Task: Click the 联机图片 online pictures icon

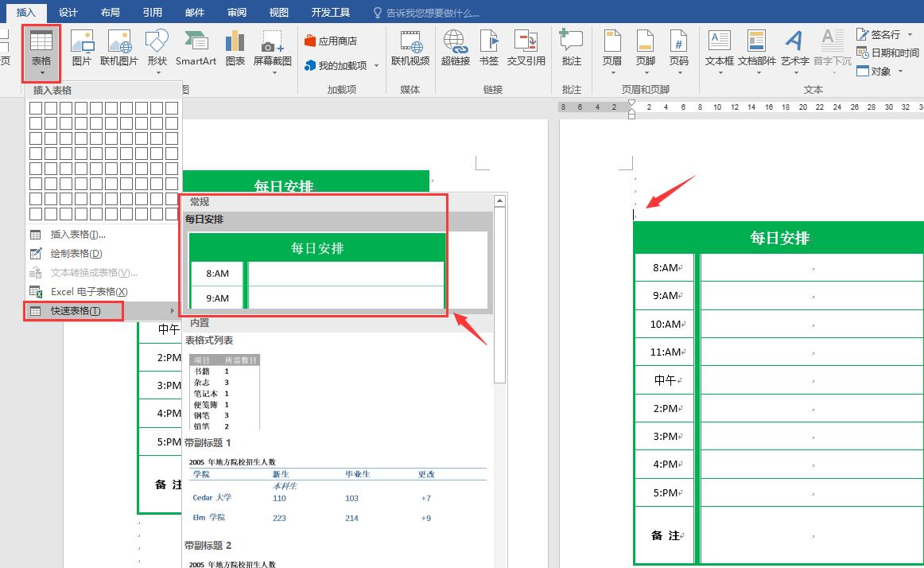Action: tap(119, 48)
